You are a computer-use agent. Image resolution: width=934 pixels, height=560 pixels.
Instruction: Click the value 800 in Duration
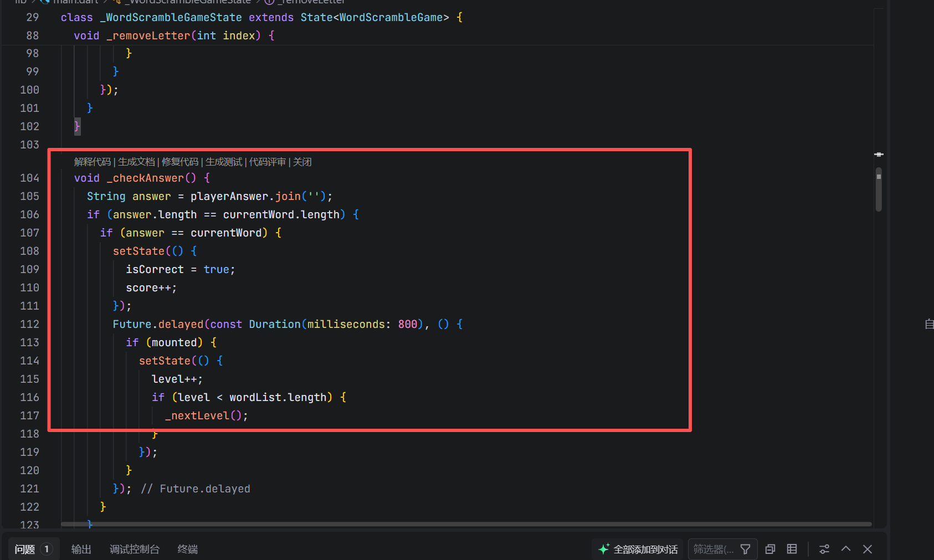408,324
